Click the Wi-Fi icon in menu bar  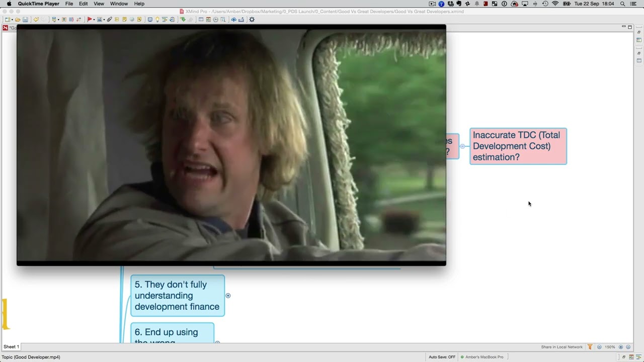555,4
